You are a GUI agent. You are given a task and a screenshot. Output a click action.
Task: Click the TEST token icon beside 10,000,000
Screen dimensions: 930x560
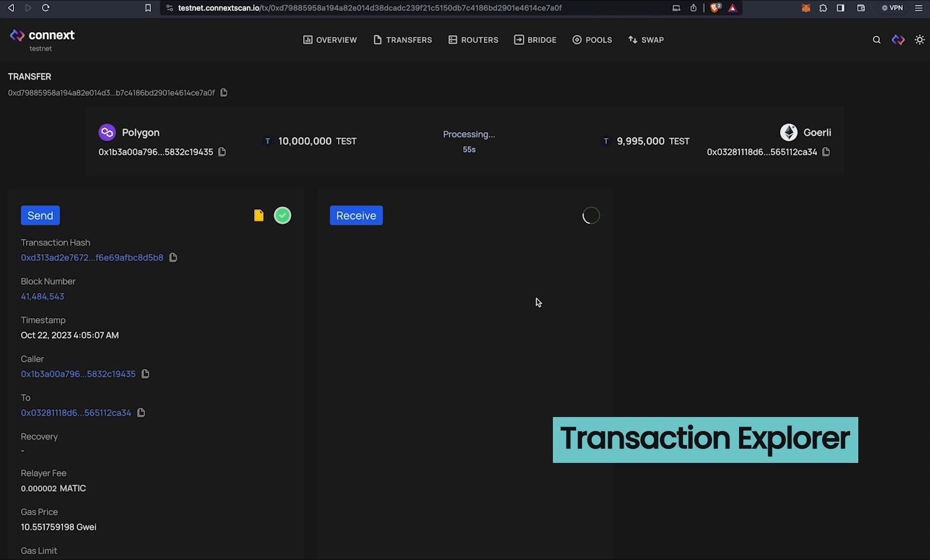pyautogui.click(x=268, y=141)
